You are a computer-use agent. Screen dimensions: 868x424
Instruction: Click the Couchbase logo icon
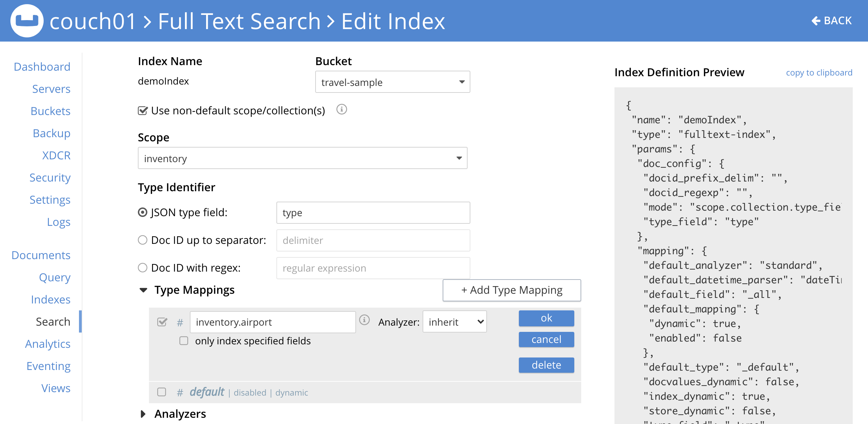tap(27, 21)
